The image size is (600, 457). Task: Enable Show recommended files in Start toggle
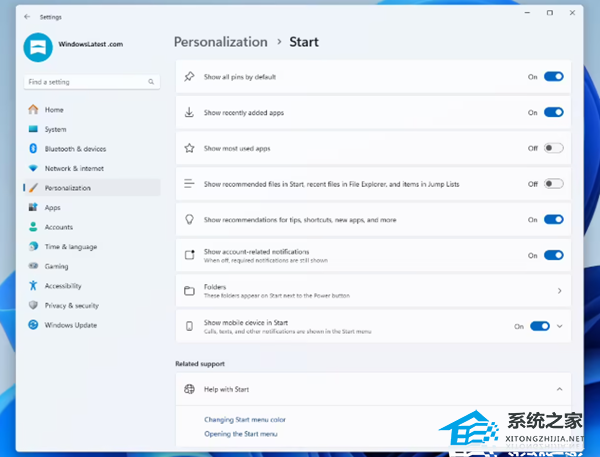[554, 184]
